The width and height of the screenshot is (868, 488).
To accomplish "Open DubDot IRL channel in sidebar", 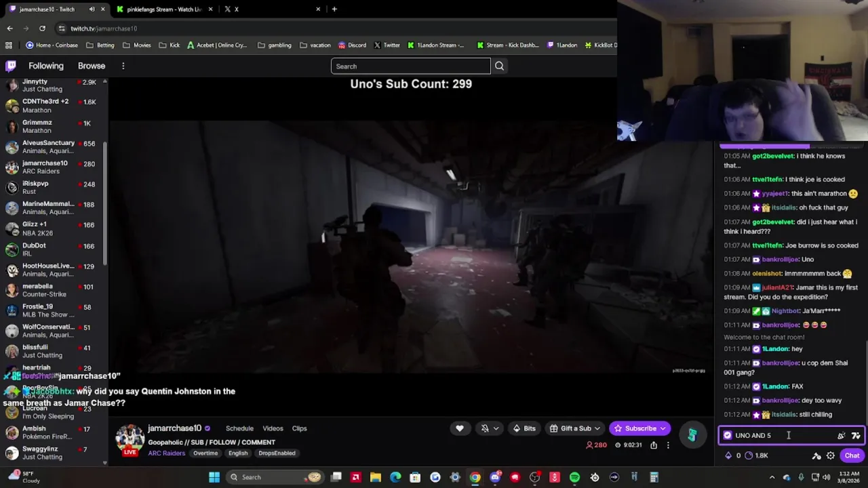I will (x=53, y=249).
